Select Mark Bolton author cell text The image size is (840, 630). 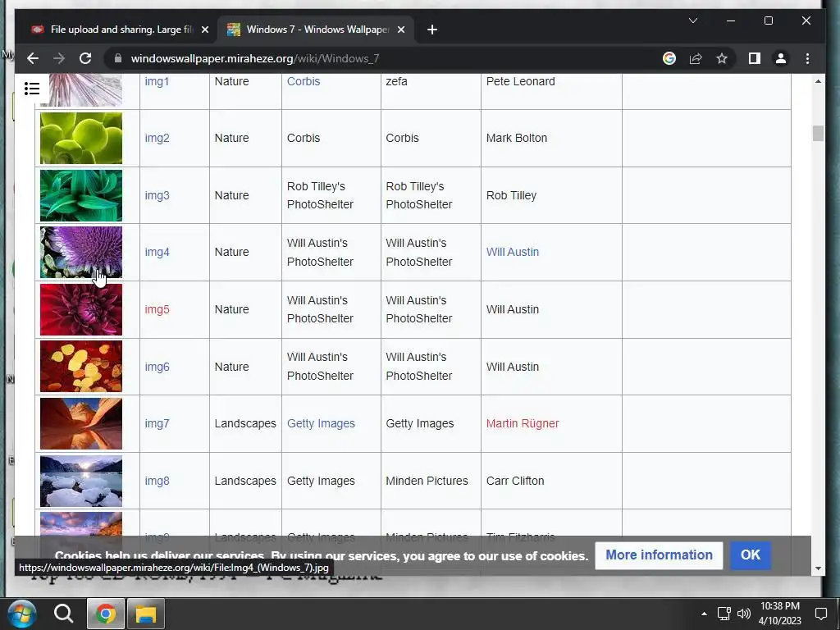[x=517, y=138]
